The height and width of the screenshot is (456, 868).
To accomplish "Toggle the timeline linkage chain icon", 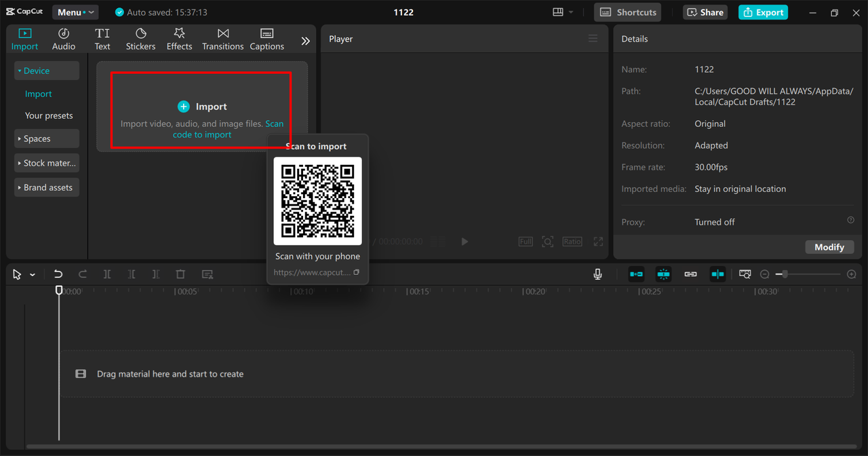I will (x=690, y=274).
